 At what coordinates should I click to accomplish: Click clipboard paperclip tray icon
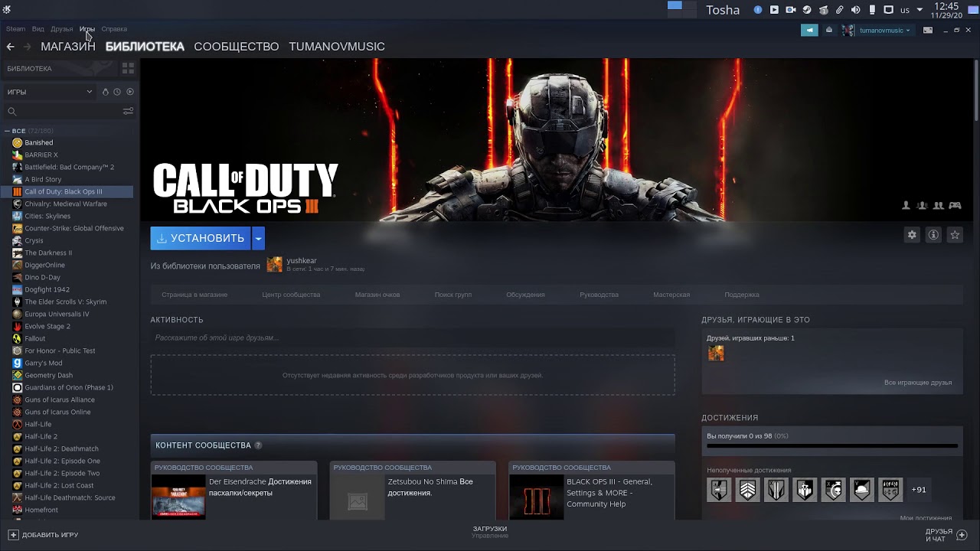tap(839, 10)
